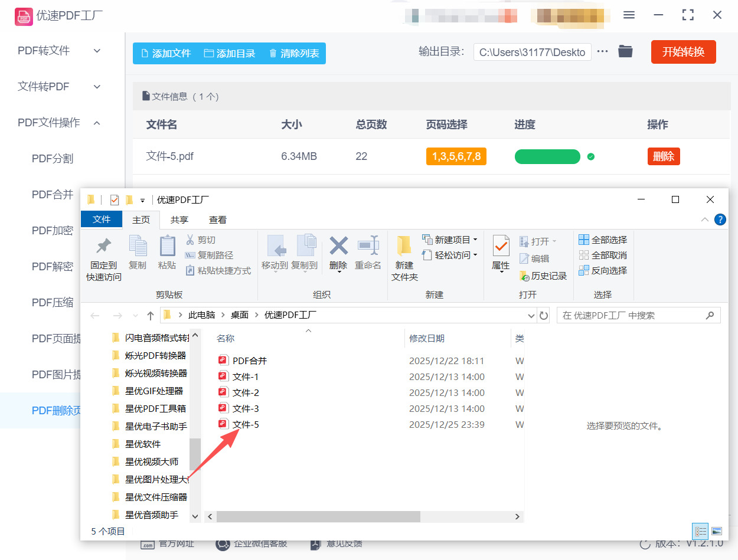Select PDF压缩 in the sidebar

coord(53,303)
